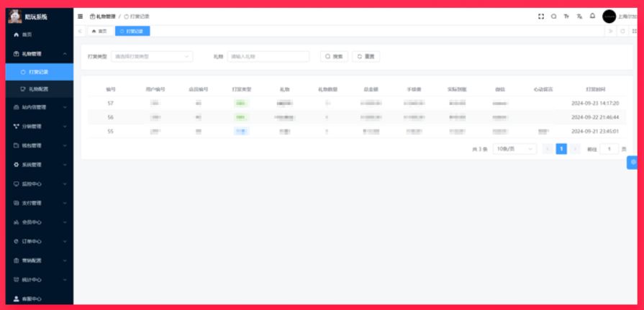The width and height of the screenshot is (644, 310).
Task: Click the 打赏时间 column header
Action: tap(595, 89)
